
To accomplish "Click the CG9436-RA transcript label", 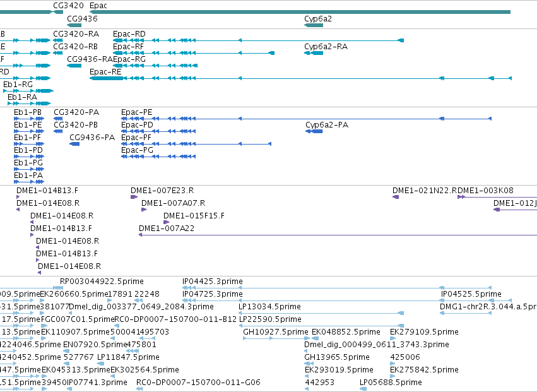I will (90, 59).
